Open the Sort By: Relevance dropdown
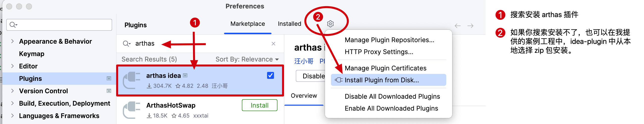The height and width of the screenshot is (124, 644). click(247, 59)
